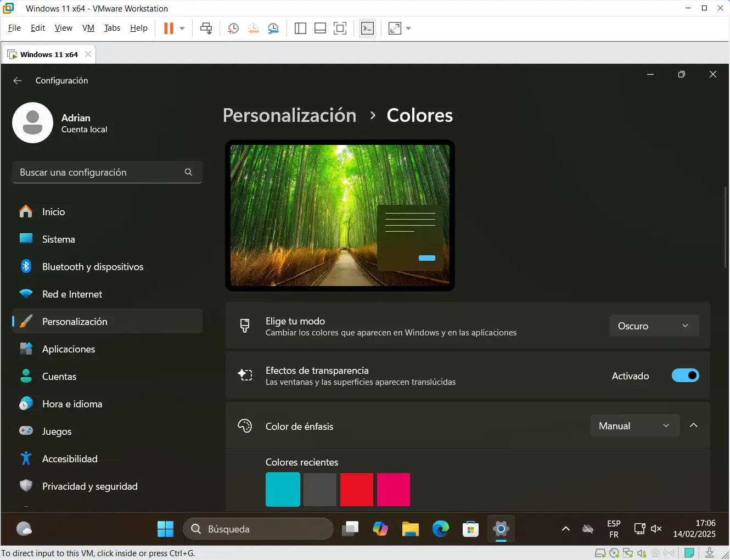Open Sistema settings category
Image resolution: width=730 pixels, height=560 pixels.
pyautogui.click(x=107, y=239)
